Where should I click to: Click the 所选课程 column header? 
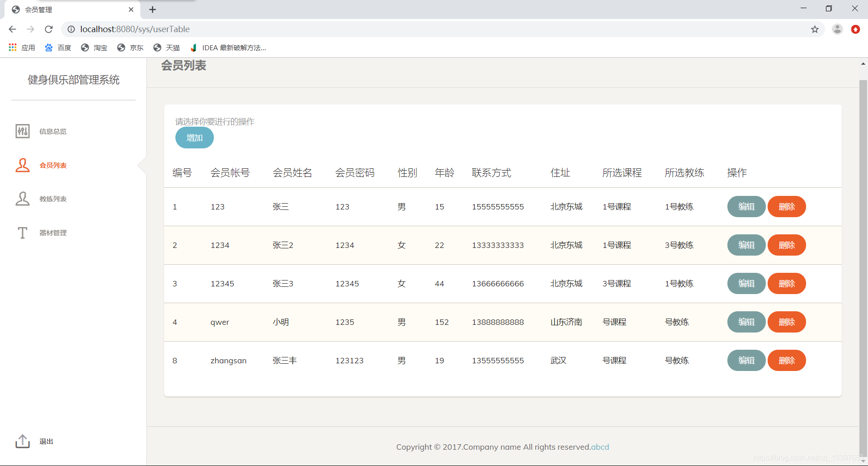pyautogui.click(x=622, y=173)
